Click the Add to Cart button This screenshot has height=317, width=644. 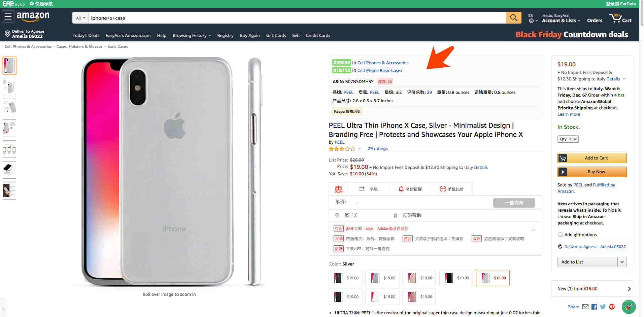[592, 158]
